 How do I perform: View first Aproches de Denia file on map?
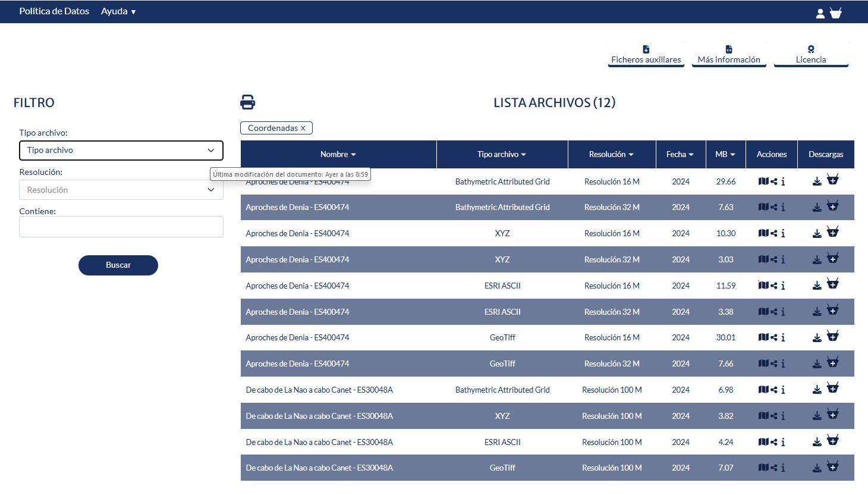pos(764,181)
